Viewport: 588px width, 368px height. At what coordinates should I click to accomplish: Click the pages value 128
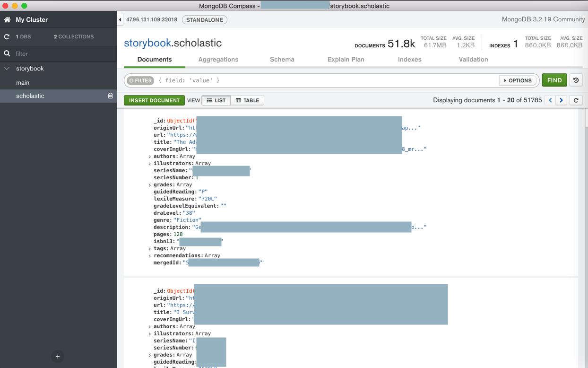click(x=178, y=234)
